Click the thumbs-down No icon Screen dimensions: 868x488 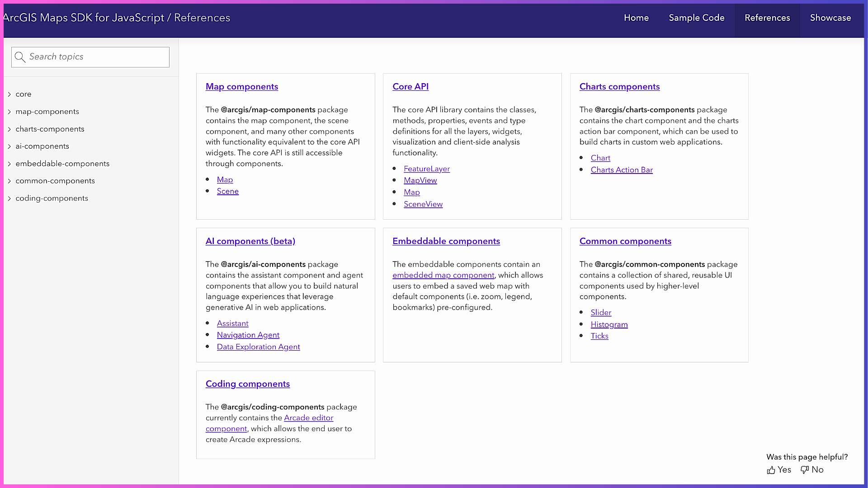pyautogui.click(x=805, y=470)
